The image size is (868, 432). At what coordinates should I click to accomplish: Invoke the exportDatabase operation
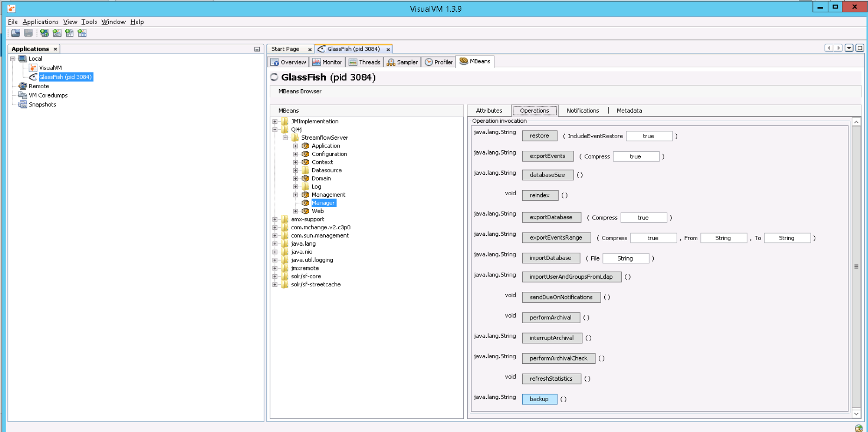click(551, 218)
